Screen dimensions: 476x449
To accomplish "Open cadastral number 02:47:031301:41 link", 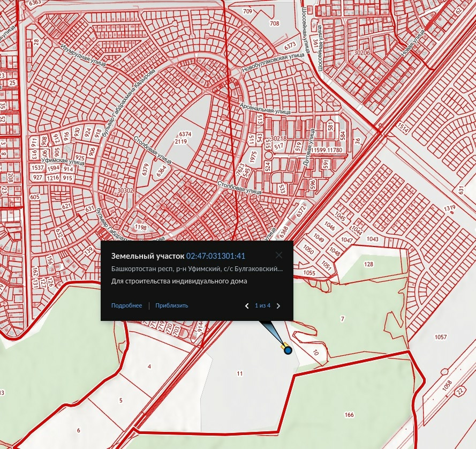I will pyautogui.click(x=216, y=256).
